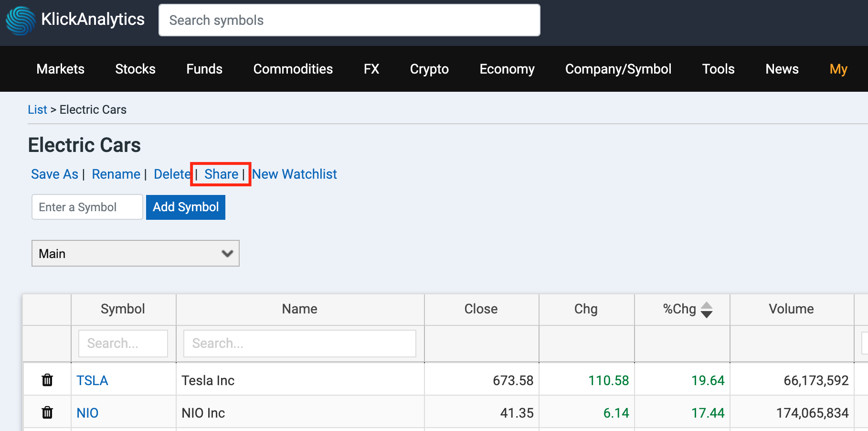
Task: Go back to List breadcrumb link
Action: click(37, 109)
